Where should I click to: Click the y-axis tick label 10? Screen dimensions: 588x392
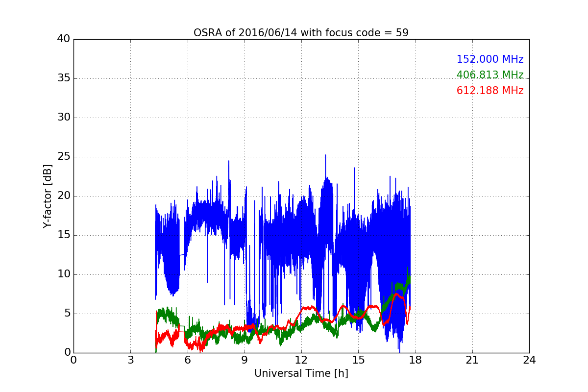coord(64,274)
